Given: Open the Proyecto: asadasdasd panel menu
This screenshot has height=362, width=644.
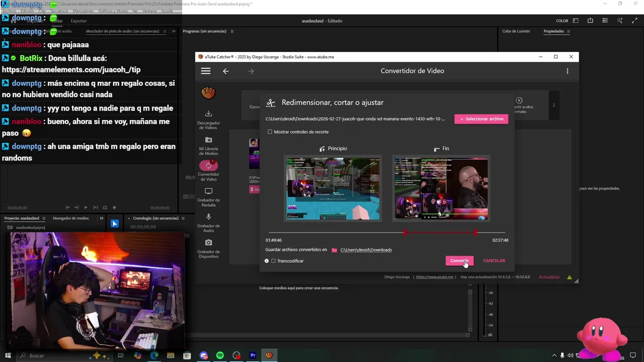Looking at the screenshot, I should 44,218.
